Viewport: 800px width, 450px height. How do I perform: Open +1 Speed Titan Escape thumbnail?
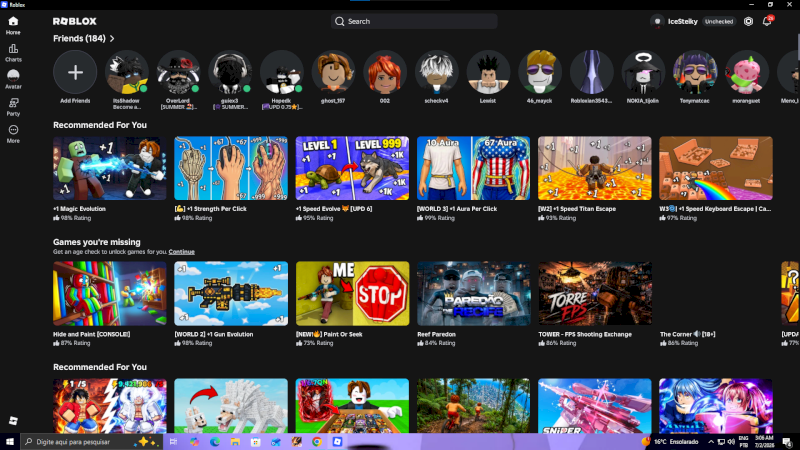tap(594, 168)
